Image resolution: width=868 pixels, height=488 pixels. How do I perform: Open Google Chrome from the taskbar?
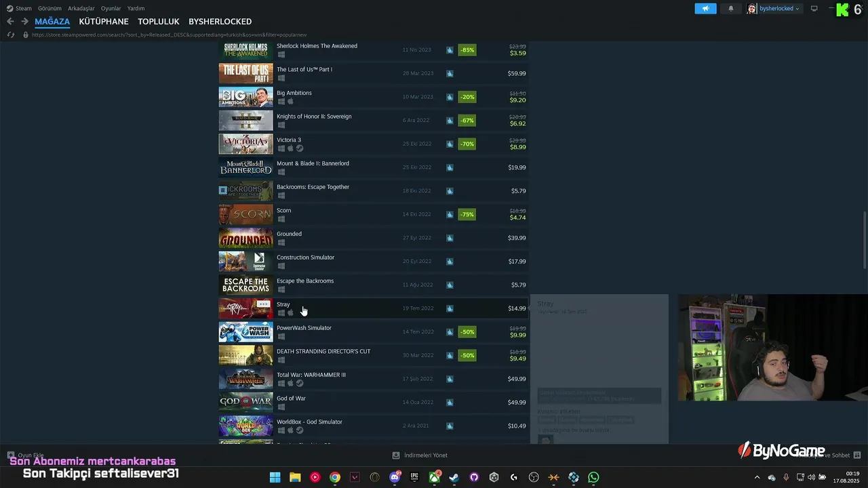(335, 477)
